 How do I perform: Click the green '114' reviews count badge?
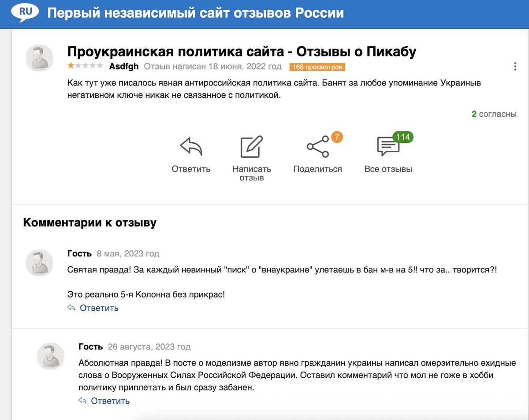point(403,137)
